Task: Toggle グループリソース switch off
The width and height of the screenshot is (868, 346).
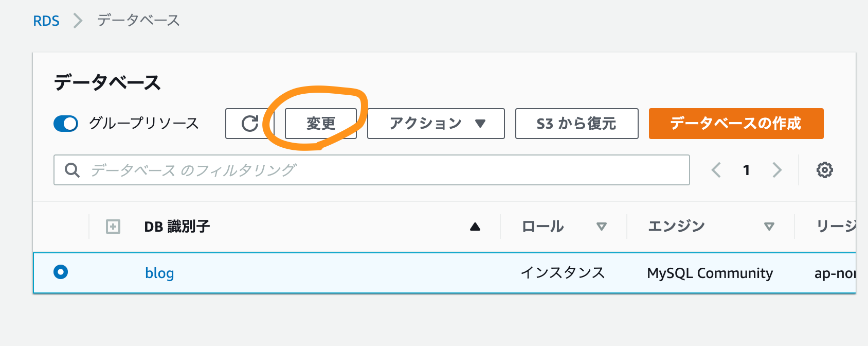Action: click(66, 124)
